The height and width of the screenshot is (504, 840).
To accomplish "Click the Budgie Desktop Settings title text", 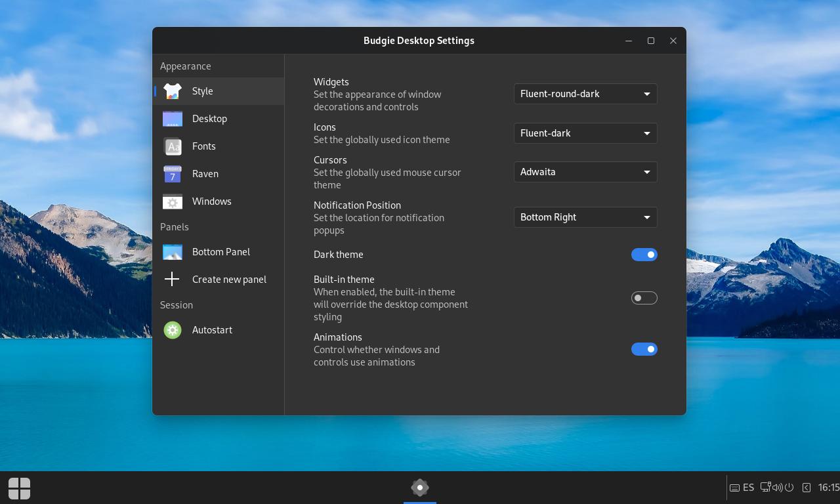I will (x=419, y=41).
